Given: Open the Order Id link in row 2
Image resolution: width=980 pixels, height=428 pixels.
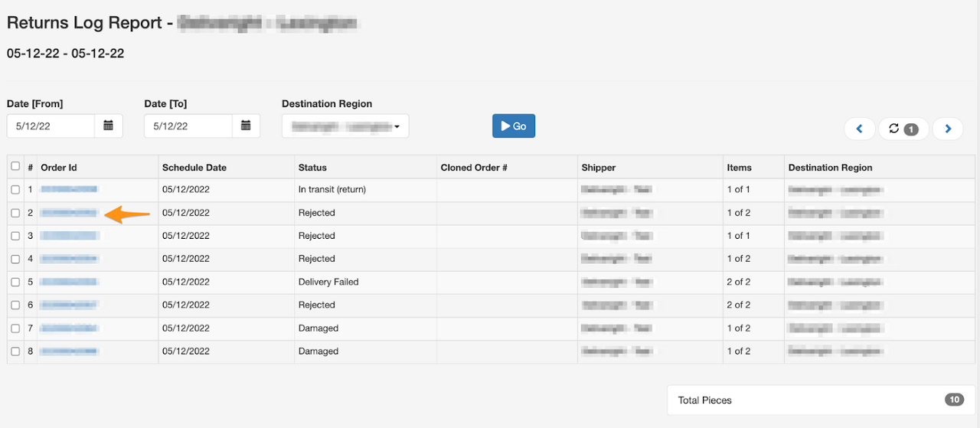Looking at the screenshot, I should 69,212.
